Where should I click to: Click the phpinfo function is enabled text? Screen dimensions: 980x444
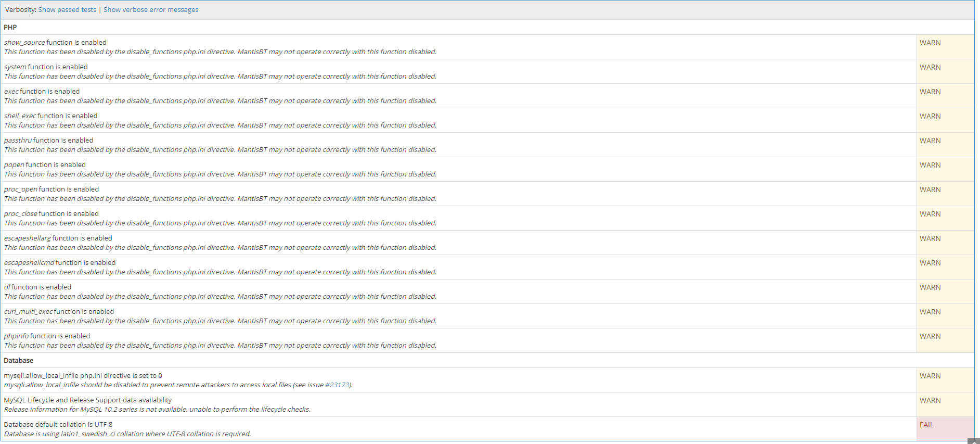47,336
